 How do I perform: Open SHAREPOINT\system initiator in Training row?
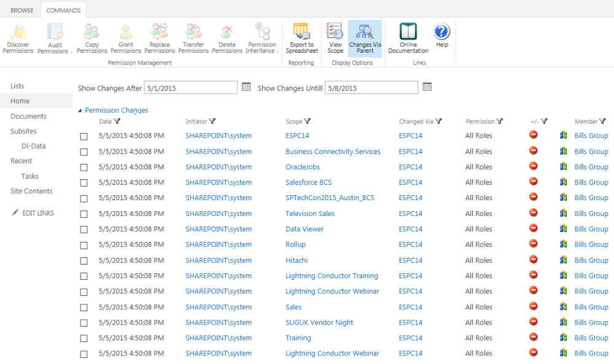[x=219, y=338]
